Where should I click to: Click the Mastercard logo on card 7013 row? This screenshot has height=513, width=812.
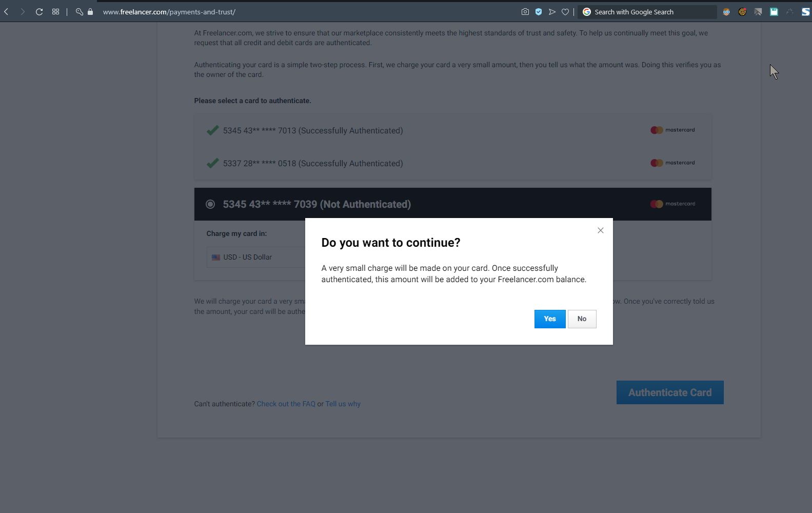(672, 130)
